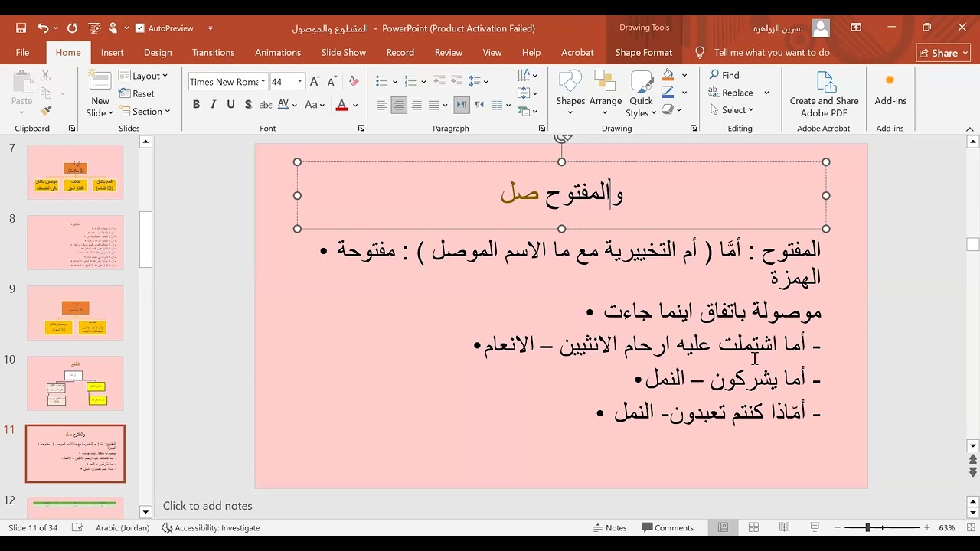Click the Format Painter brush icon
Screen dimensions: 980x551
46,111
